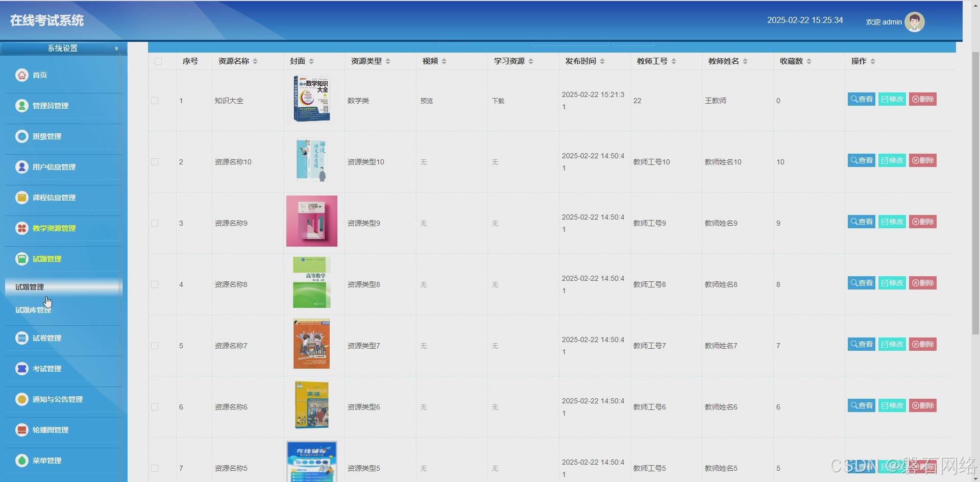This screenshot has width=980, height=482.
Task: Click the 管理员管理 person icon
Action: [x=21, y=106]
